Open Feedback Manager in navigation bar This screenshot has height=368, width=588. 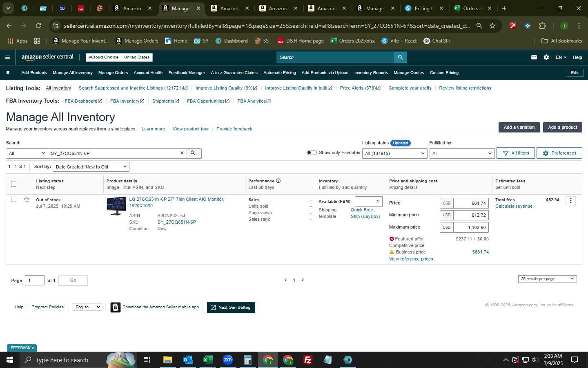(x=187, y=73)
